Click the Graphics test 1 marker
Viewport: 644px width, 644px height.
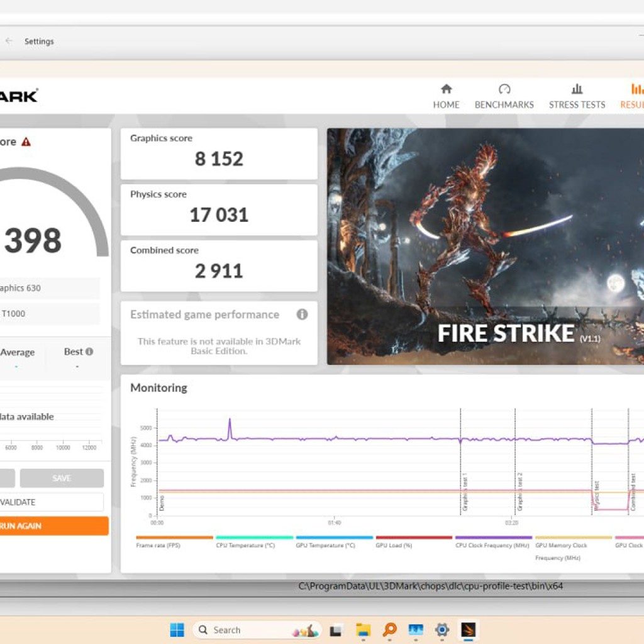465,492
